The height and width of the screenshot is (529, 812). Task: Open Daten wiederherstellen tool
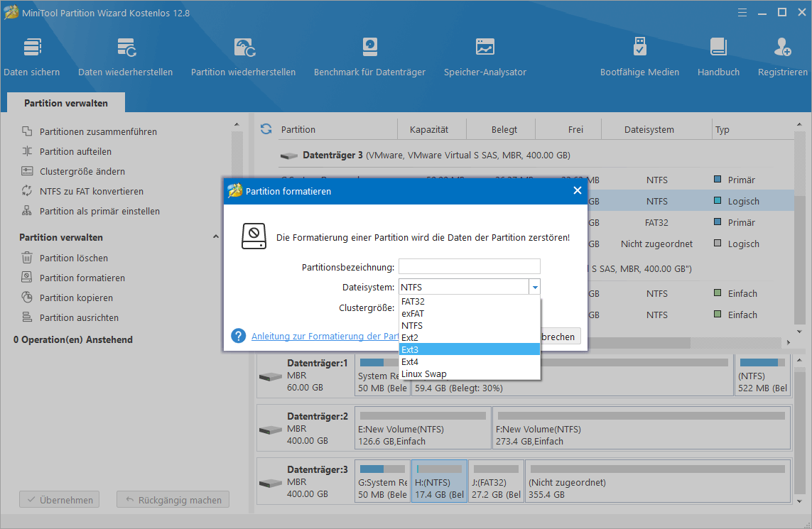[126, 57]
